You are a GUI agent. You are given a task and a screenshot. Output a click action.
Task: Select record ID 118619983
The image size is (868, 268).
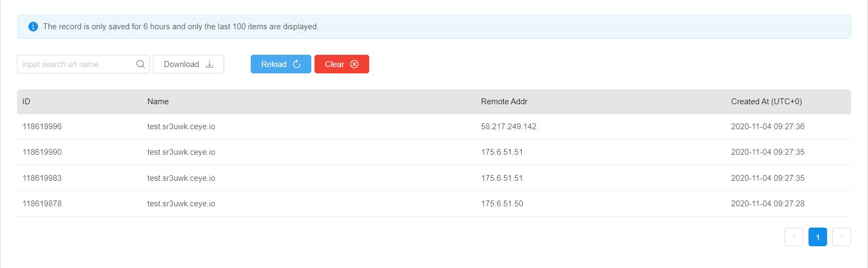click(42, 178)
